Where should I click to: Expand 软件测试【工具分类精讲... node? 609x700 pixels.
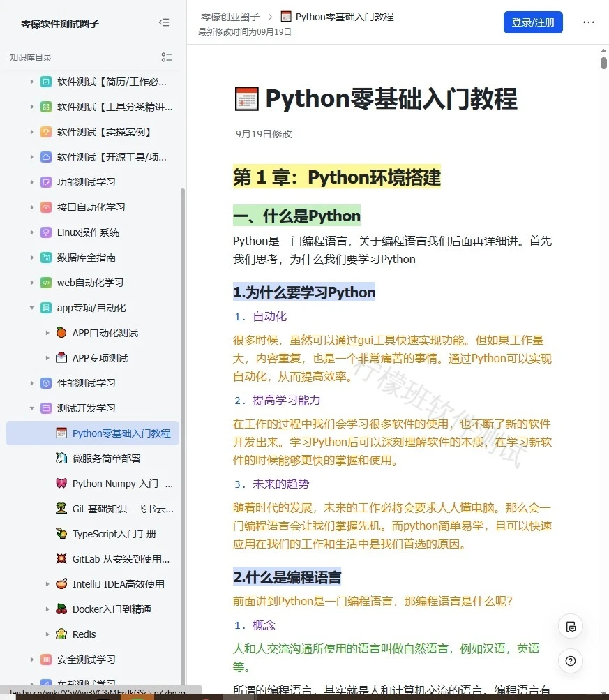coord(32,107)
